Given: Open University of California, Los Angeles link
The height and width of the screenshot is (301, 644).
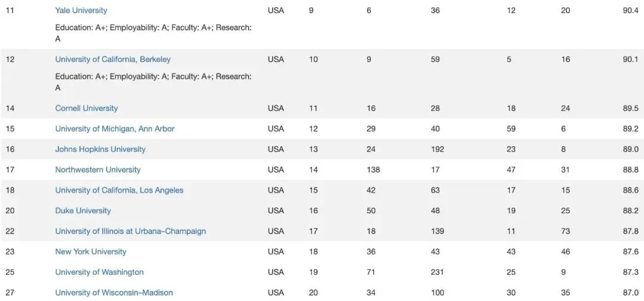Looking at the screenshot, I should click(119, 190).
